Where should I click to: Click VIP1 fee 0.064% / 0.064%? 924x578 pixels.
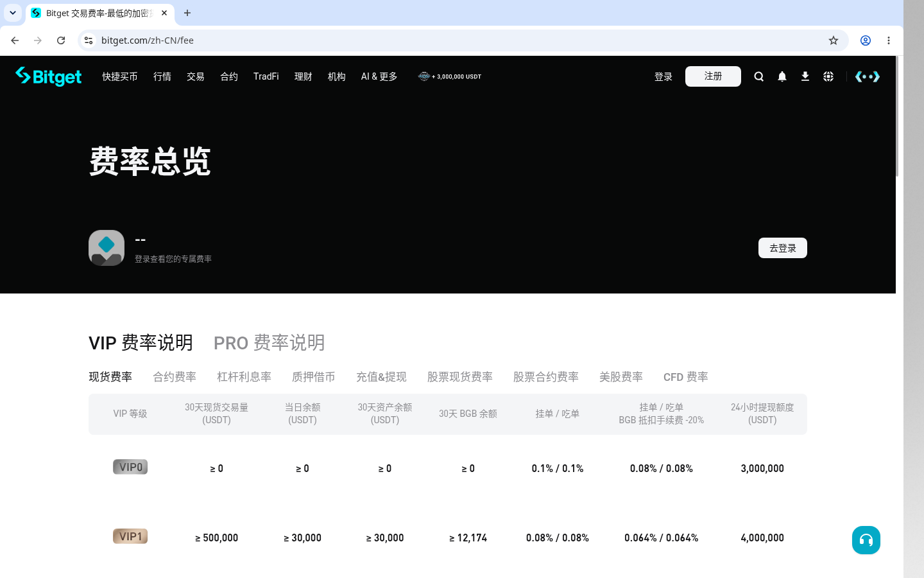pos(662,538)
